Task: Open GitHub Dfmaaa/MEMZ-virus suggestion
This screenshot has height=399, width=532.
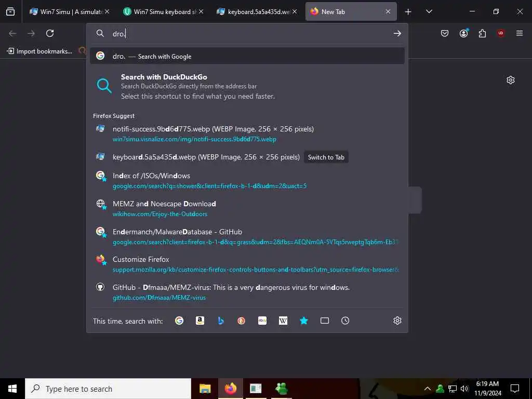Action: (x=247, y=292)
